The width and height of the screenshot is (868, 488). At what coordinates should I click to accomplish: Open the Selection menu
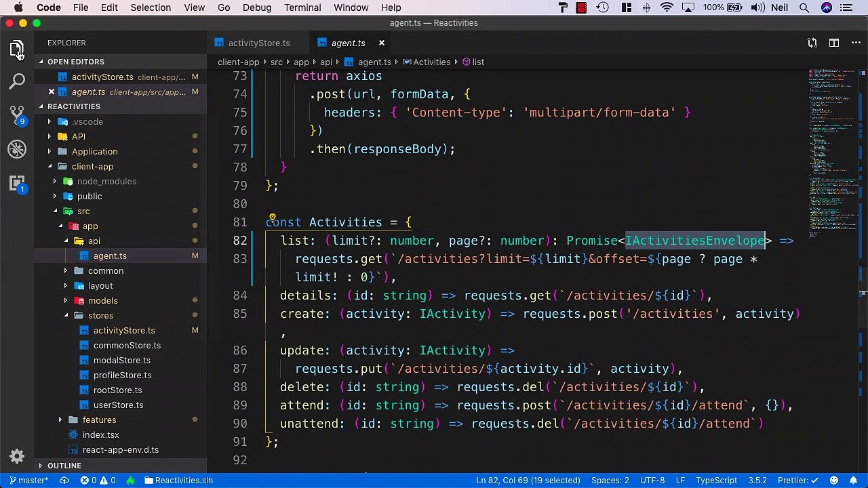pyautogui.click(x=151, y=7)
